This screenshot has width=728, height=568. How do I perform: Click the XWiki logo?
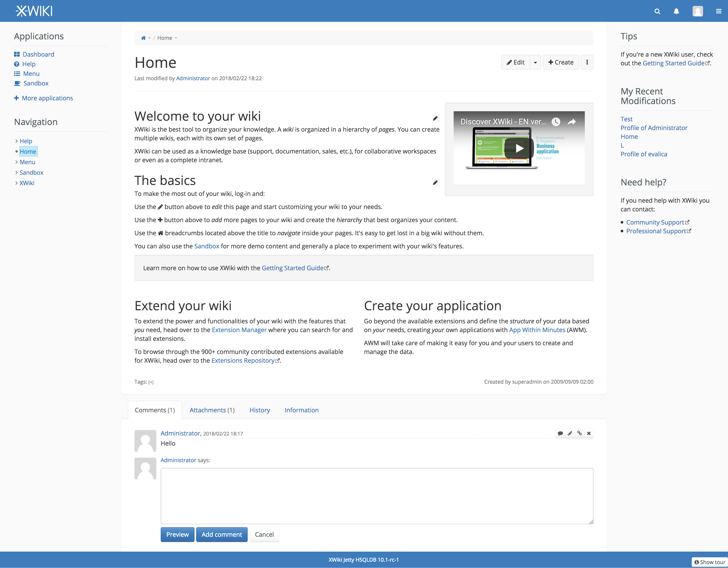[x=34, y=11]
